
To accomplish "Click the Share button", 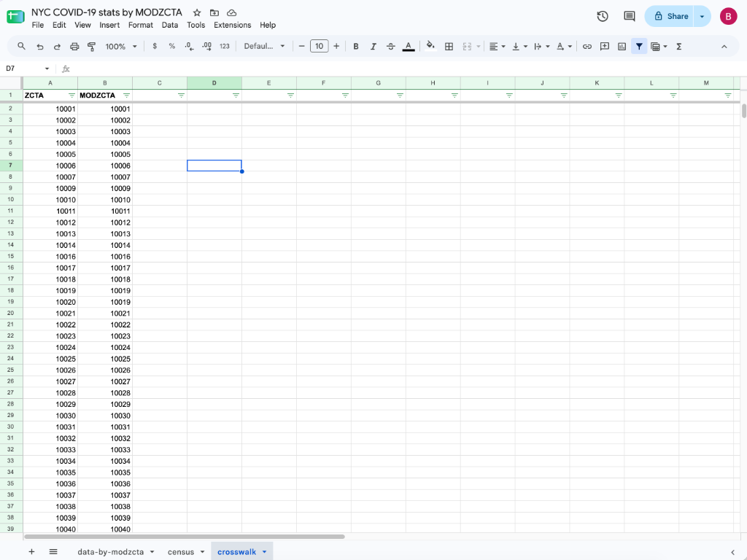I will click(670, 16).
